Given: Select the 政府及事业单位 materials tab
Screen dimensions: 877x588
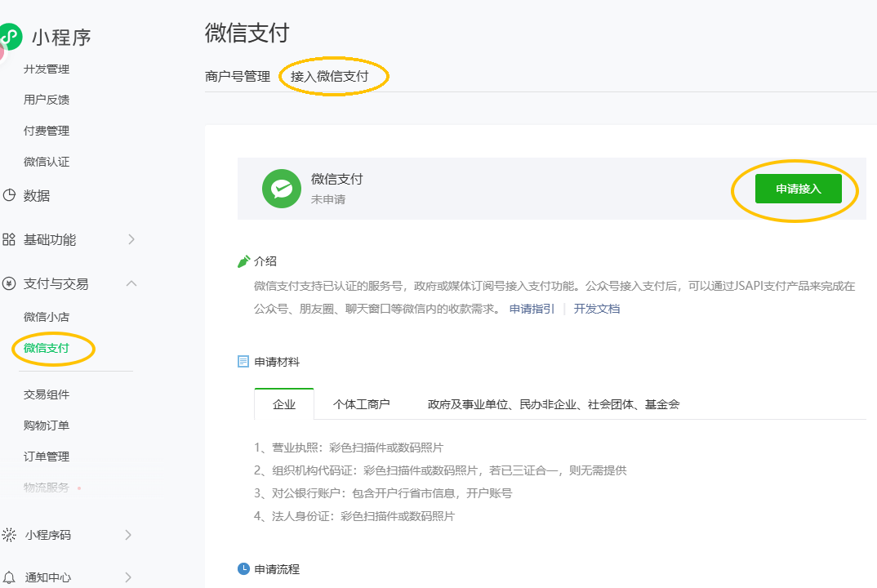Looking at the screenshot, I should 554,404.
